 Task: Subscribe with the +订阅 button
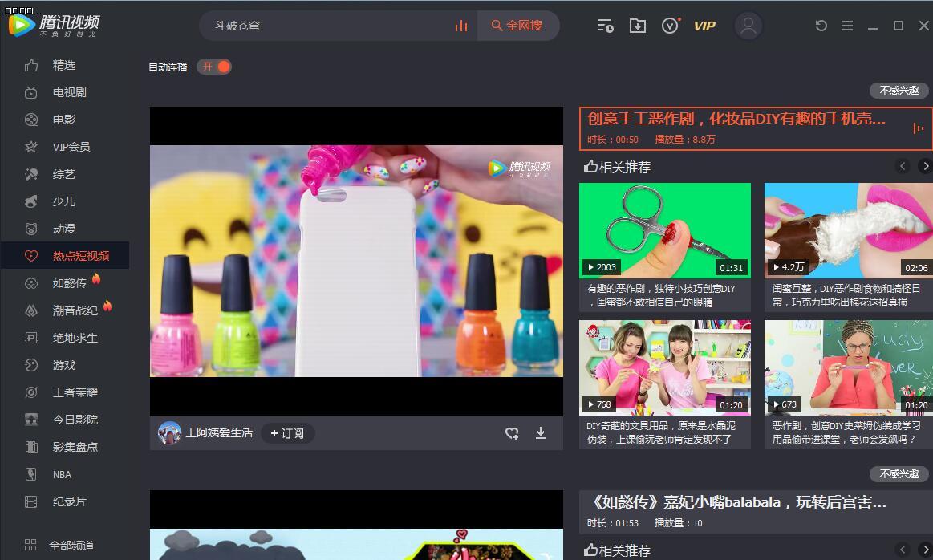[287, 433]
